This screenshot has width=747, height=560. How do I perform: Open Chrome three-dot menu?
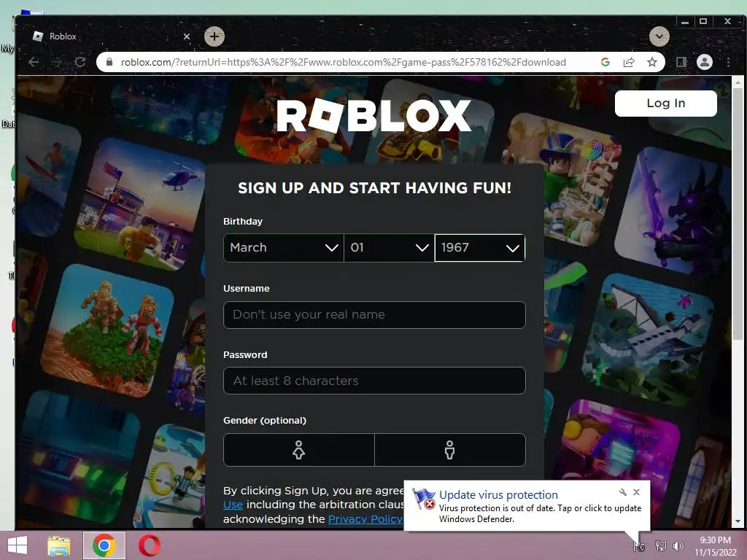(728, 62)
